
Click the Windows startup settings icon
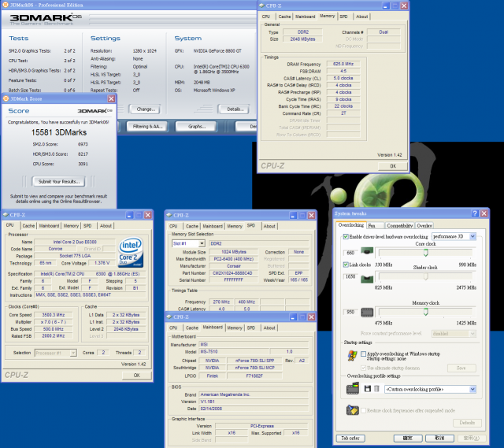[x=353, y=356]
